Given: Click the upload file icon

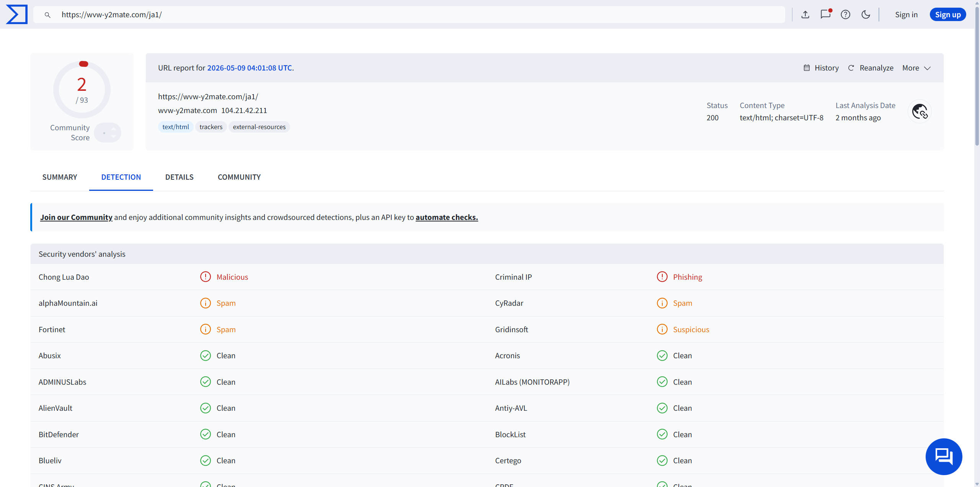Looking at the screenshot, I should (x=805, y=15).
